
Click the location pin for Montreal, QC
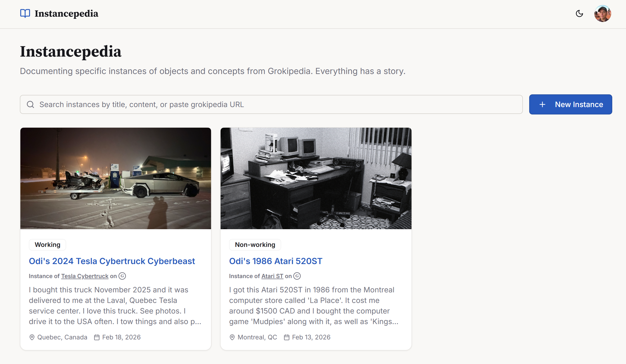[232, 337]
